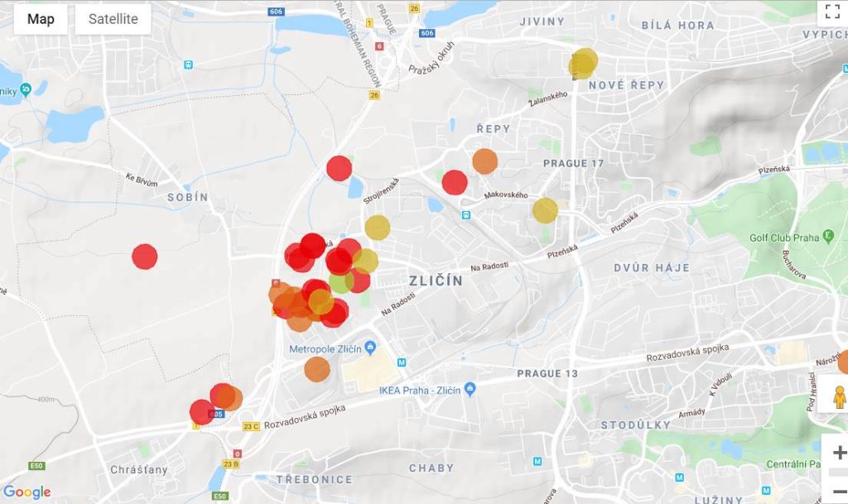Click the isolated red circle near Sobín
This screenshot has height=504, width=848.
[x=144, y=257]
